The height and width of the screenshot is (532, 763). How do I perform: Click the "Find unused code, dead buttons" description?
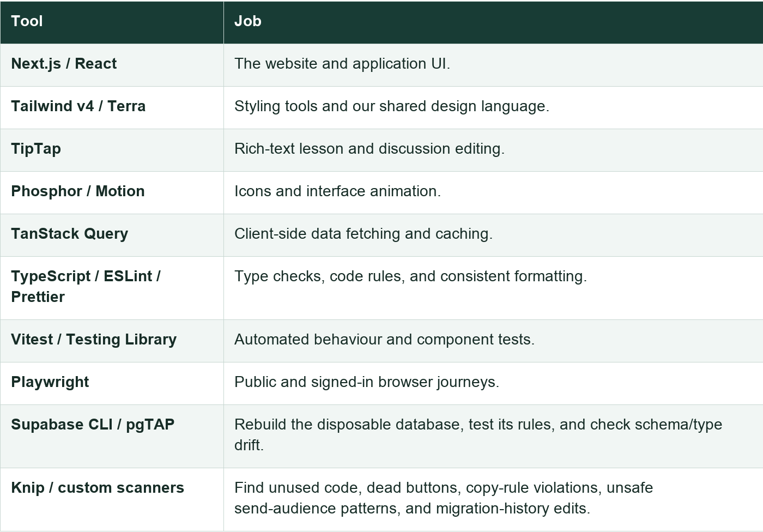point(444,498)
